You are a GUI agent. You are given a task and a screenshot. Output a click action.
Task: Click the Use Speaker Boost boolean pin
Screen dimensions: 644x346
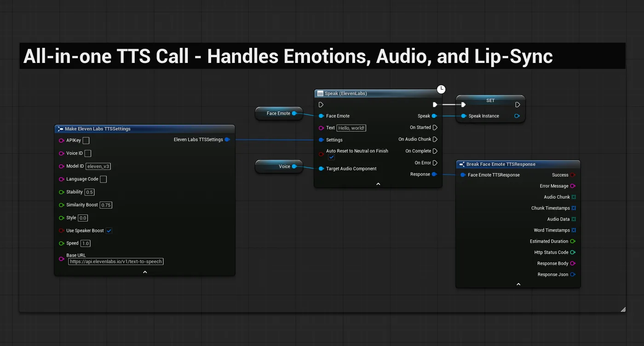pos(62,231)
